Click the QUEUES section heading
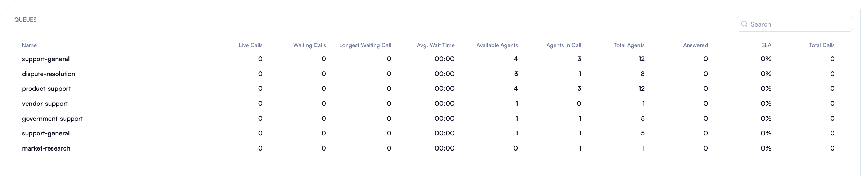The height and width of the screenshot is (176, 868). tap(26, 20)
